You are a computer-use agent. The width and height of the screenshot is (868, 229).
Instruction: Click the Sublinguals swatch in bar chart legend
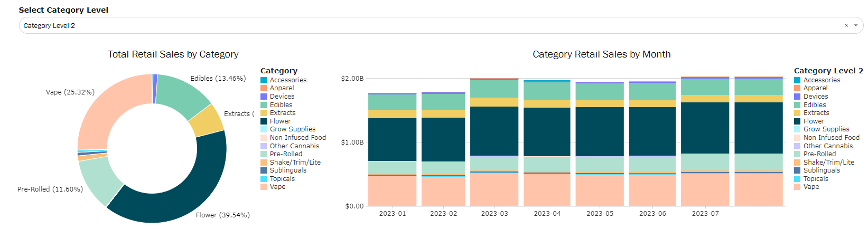tap(797, 170)
